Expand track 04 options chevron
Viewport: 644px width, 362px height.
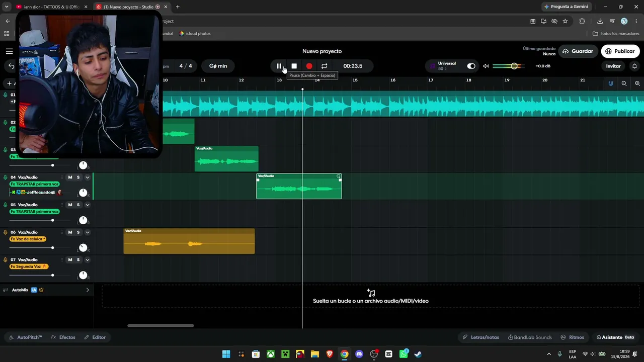(x=87, y=177)
